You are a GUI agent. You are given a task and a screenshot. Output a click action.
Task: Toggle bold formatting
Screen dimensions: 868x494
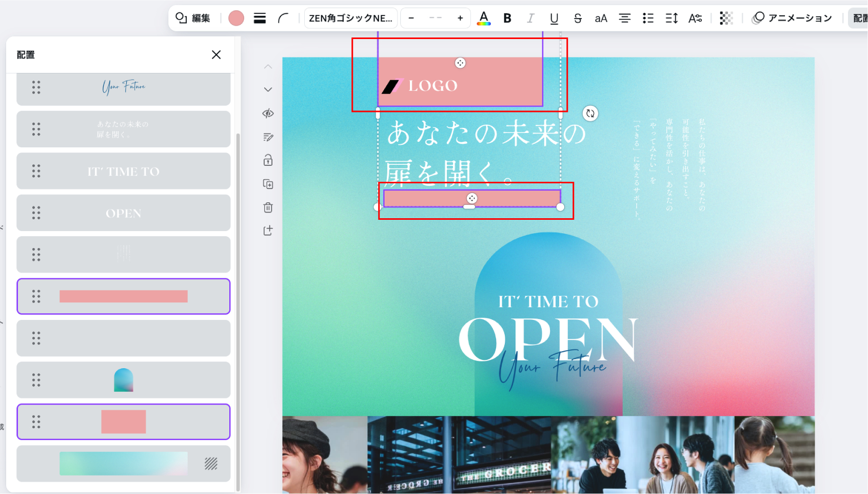(x=507, y=18)
